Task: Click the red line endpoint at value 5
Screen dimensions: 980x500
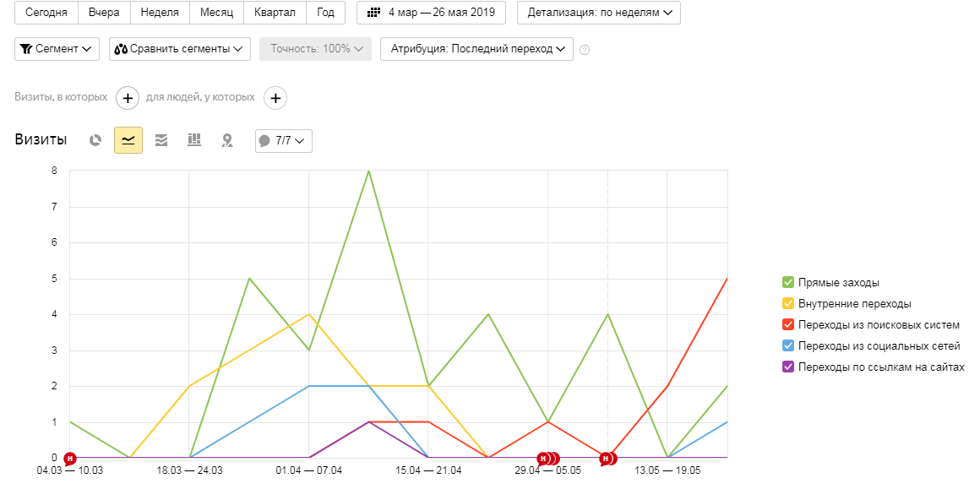Action: click(x=727, y=279)
